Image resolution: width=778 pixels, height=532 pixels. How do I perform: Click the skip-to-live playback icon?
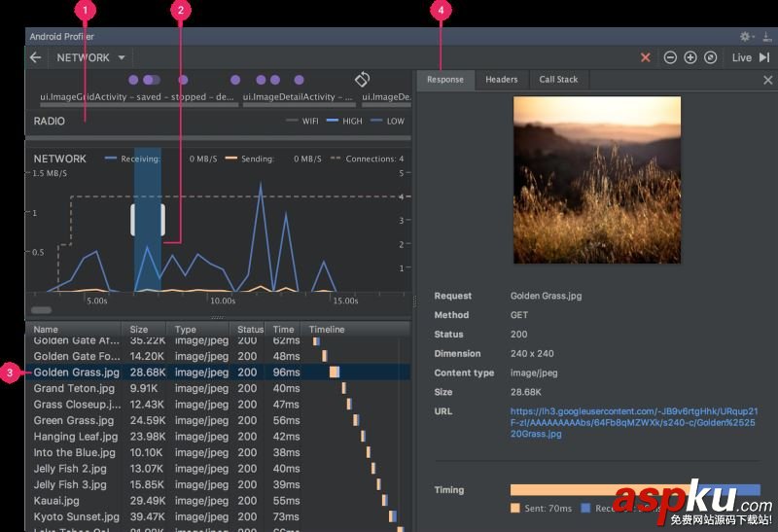coord(764,57)
